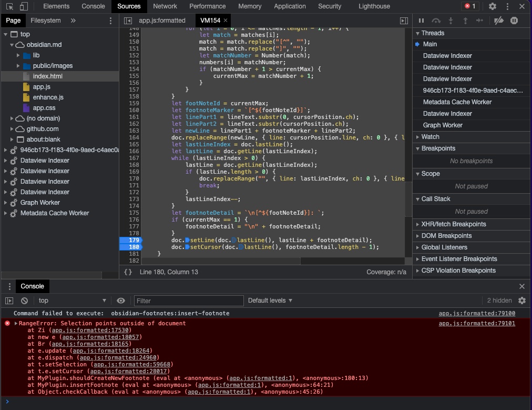Toggle the device toolbar icon

[x=24, y=6]
